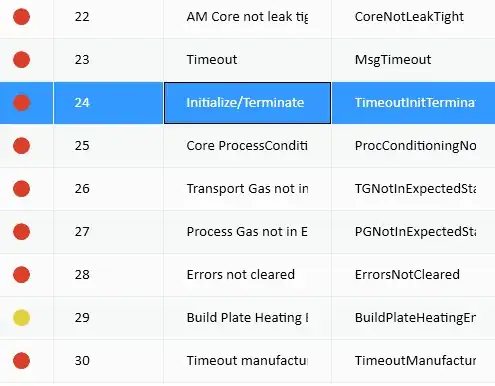Select the red status dot in row 24
Screen dimensions: 495x386
tap(21, 103)
